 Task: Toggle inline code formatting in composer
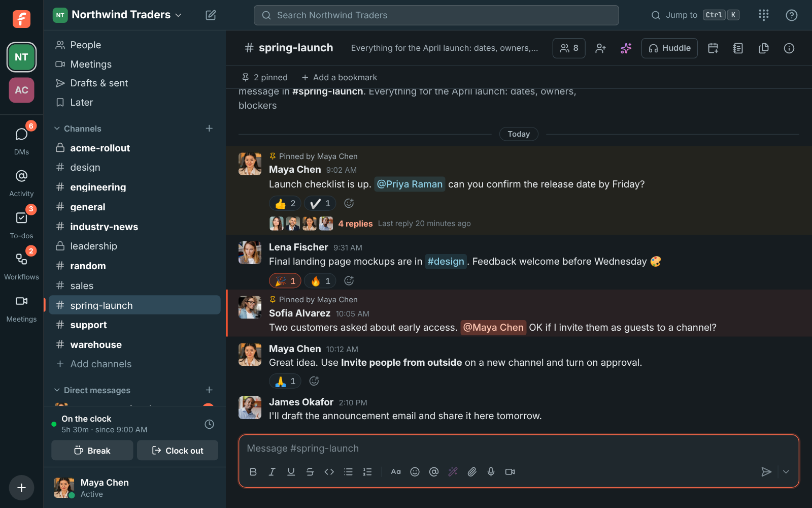329,472
